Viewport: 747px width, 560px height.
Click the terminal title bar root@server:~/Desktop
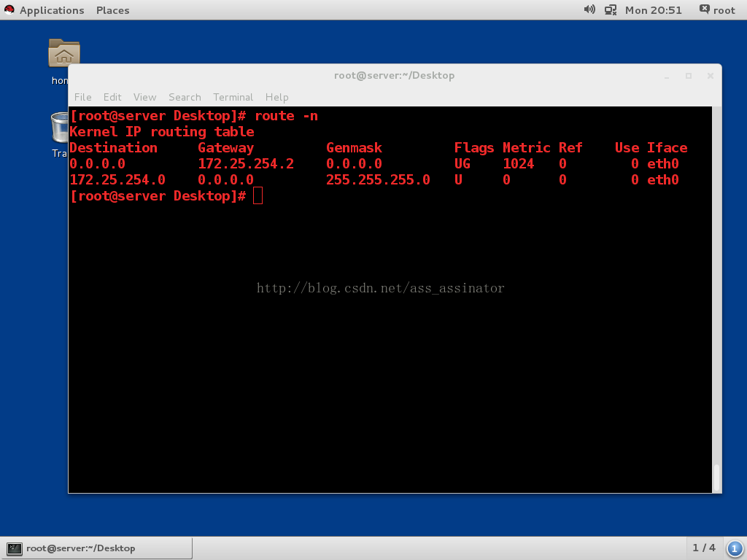[x=394, y=75]
